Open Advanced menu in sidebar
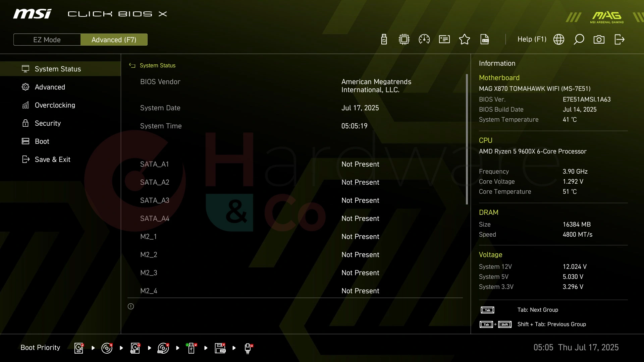Viewport: 644px width, 362px height. tap(60, 87)
